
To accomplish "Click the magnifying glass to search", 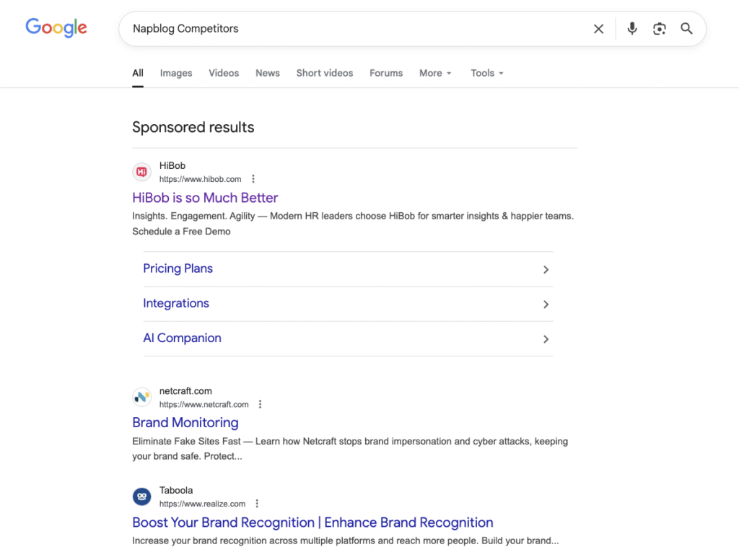I will (x=686, y=29).
